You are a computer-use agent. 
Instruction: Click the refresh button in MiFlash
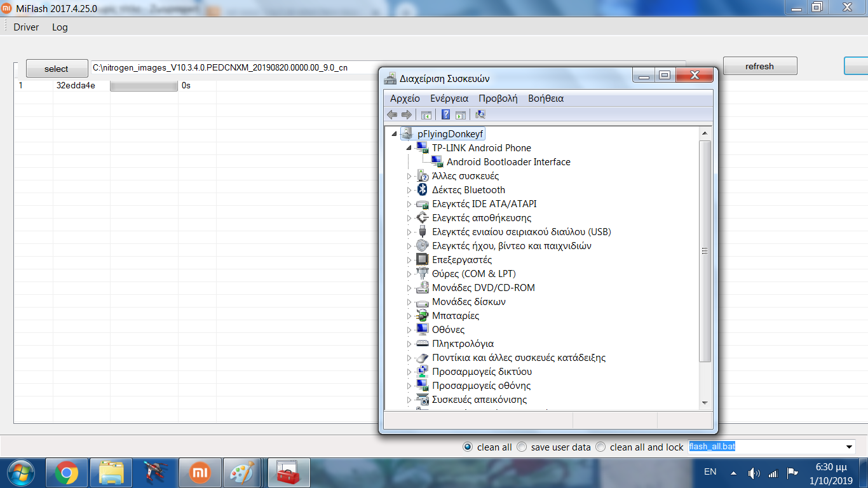[759, 66]
